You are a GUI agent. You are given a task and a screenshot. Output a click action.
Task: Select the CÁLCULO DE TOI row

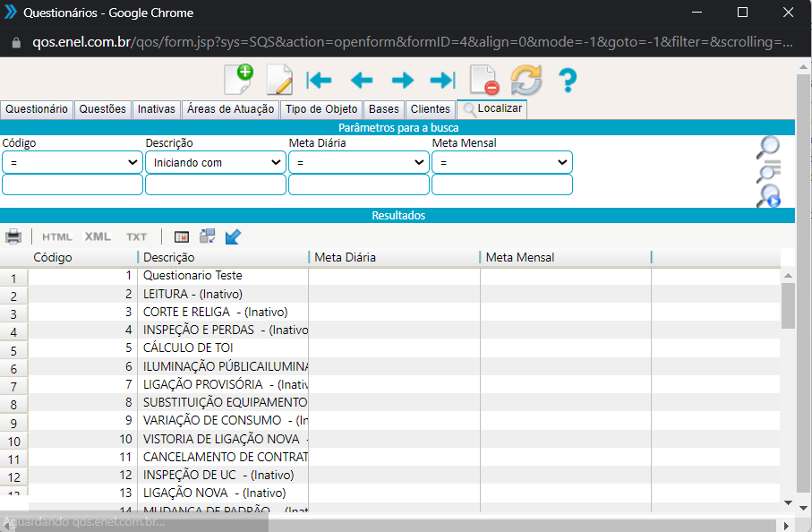coord(188,348)
